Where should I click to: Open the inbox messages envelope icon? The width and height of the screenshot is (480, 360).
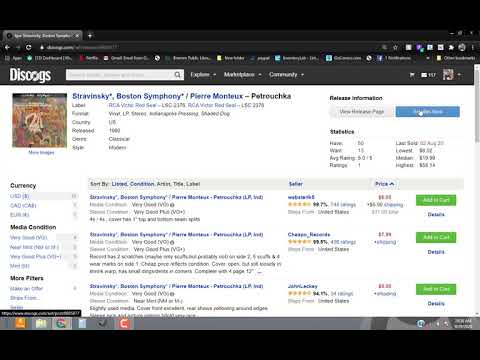tap(424, 75)
